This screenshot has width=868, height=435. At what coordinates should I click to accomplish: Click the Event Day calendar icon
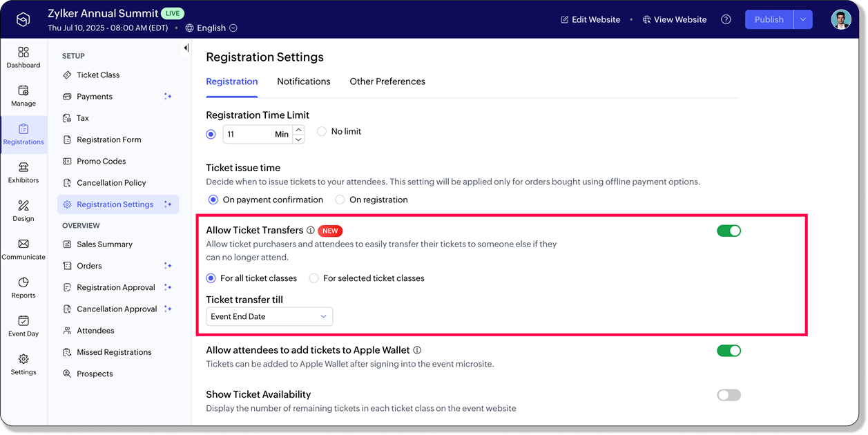[23, 321]
